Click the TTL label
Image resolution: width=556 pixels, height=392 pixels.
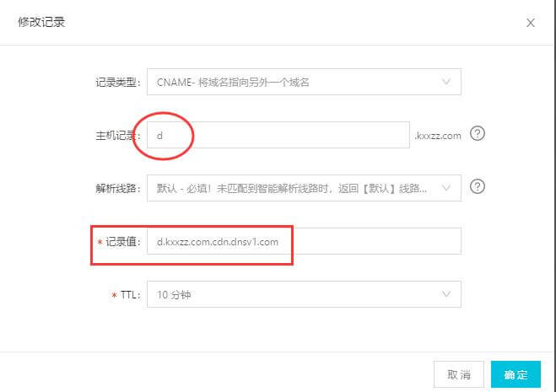click(x=130, y=295)
